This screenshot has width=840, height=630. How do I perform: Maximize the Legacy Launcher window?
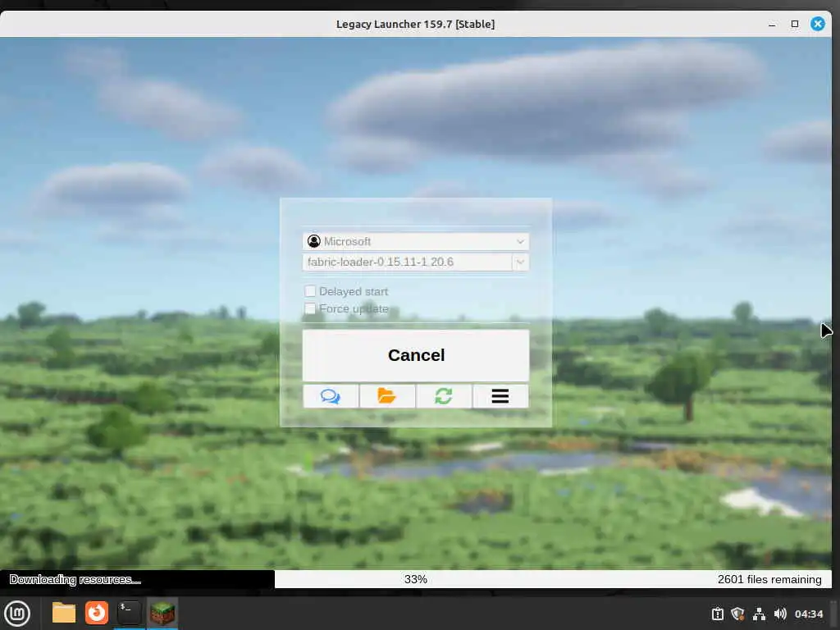pyautogui.click(x=795, y=24)
